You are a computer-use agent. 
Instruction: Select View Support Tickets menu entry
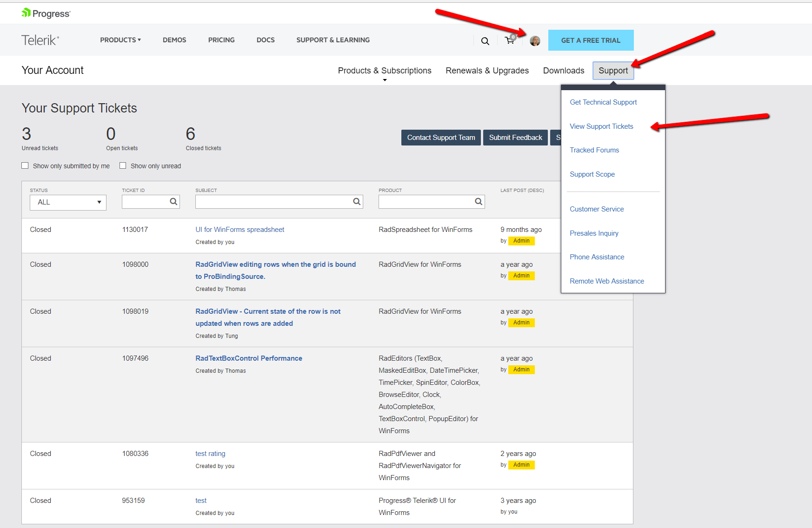[601, 126]
